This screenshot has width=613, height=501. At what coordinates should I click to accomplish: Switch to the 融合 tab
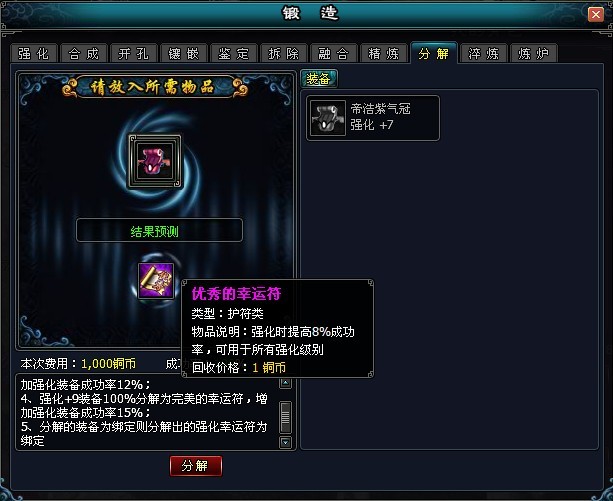click(x=334, y=53)
